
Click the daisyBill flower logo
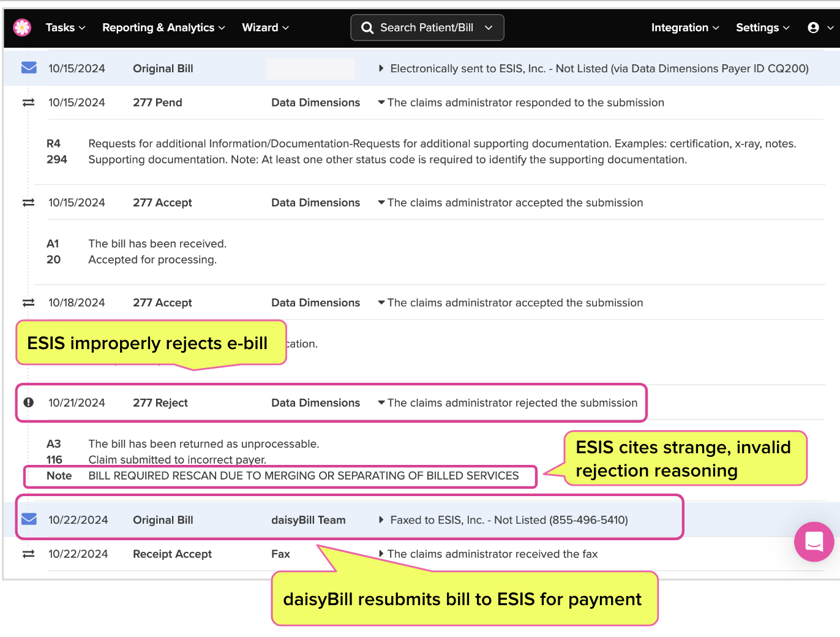coord(22,28)
